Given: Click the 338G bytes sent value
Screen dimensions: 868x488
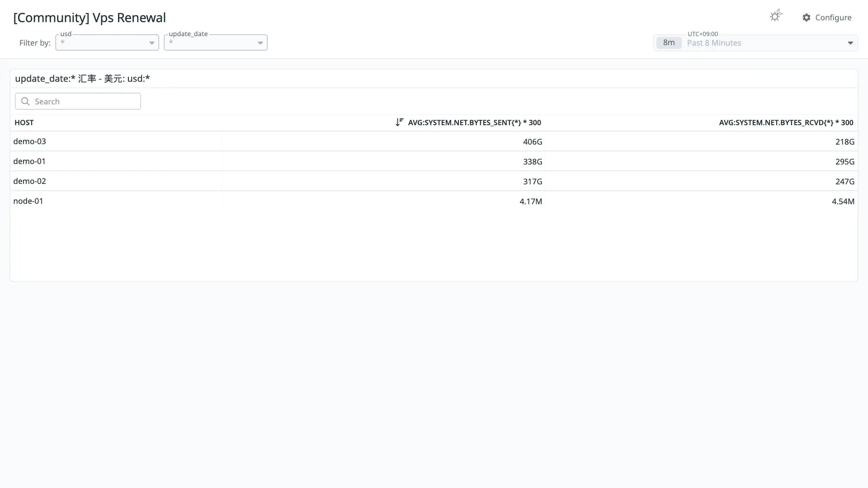Looking at the screenshot, I should pyautogui.click(x=533, y=162).
